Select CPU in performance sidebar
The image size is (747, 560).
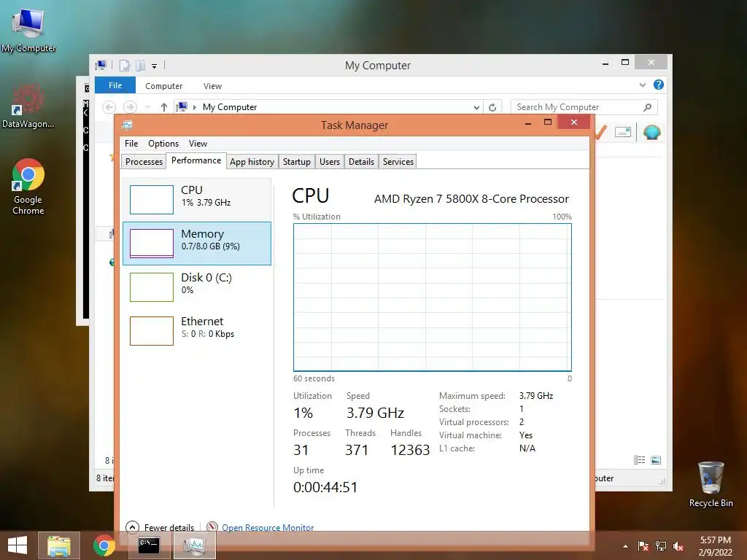pyautogui.click(x=197, y=200)
